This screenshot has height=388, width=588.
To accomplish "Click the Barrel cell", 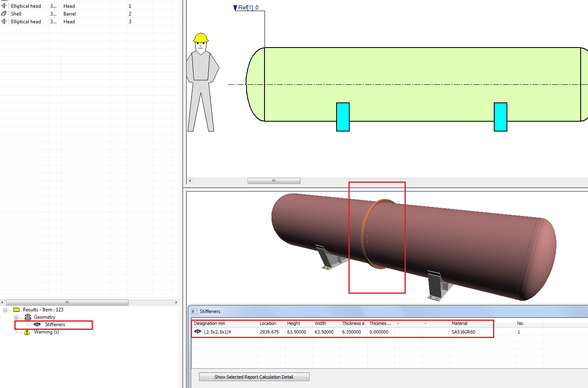I will click(x=70, y=14).
